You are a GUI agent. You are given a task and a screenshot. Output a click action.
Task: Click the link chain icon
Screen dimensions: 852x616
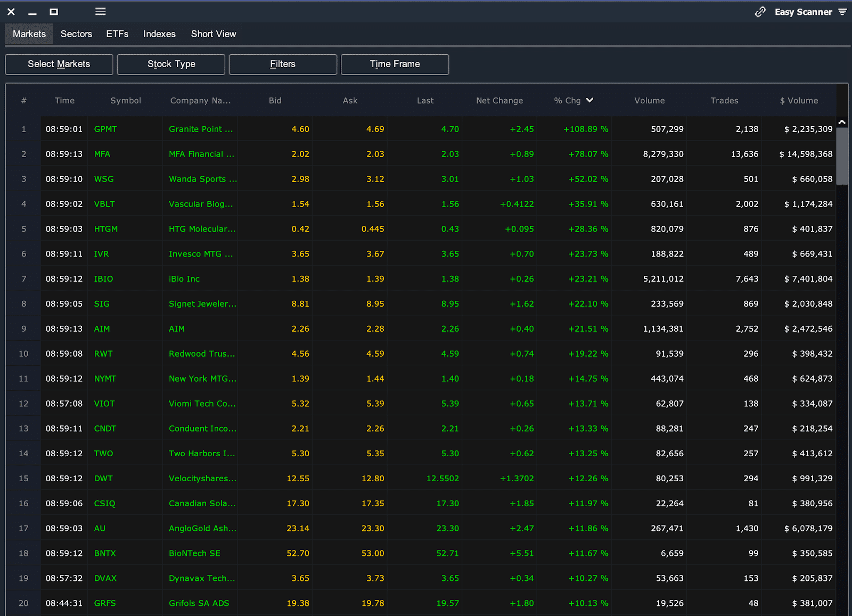760,12
